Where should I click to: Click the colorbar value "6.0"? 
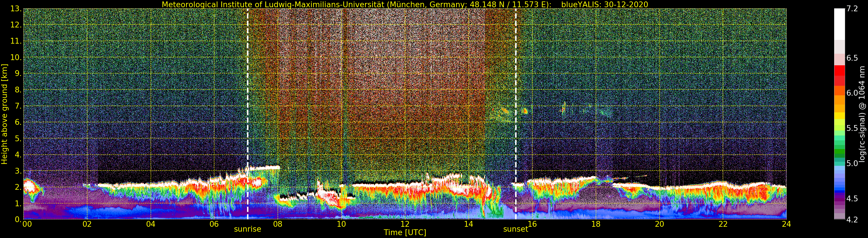tap(852, 93)
